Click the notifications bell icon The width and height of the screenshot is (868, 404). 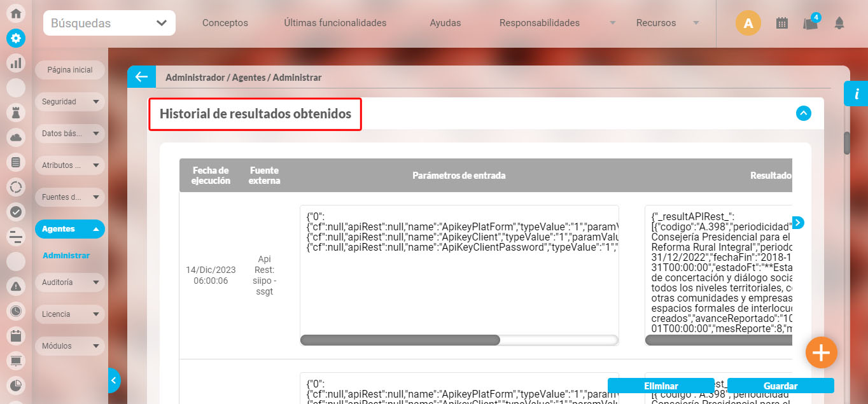tap(839, 24)
